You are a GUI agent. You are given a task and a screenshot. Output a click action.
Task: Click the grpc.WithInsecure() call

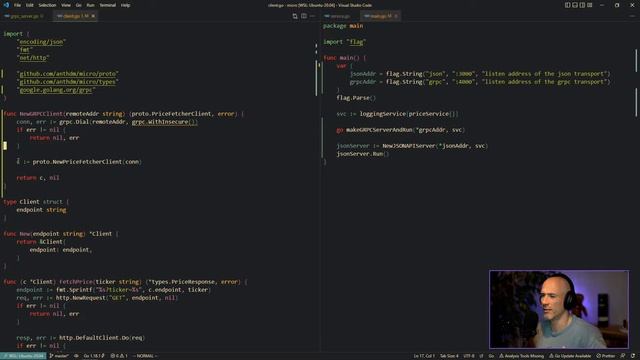(x=164, y=122)
